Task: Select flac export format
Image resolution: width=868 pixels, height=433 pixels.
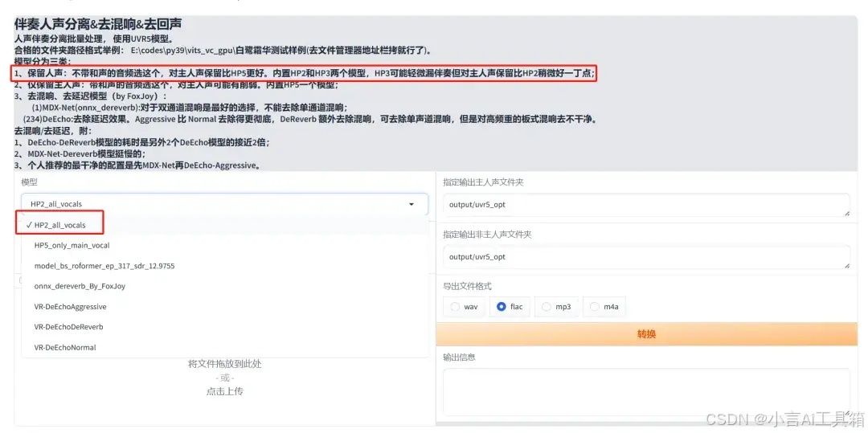Action: (x=510, y=306)
